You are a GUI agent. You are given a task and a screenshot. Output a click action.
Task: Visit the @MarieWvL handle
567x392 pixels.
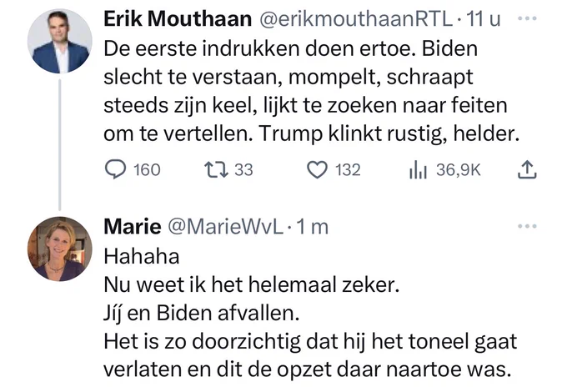coord(225,227)
